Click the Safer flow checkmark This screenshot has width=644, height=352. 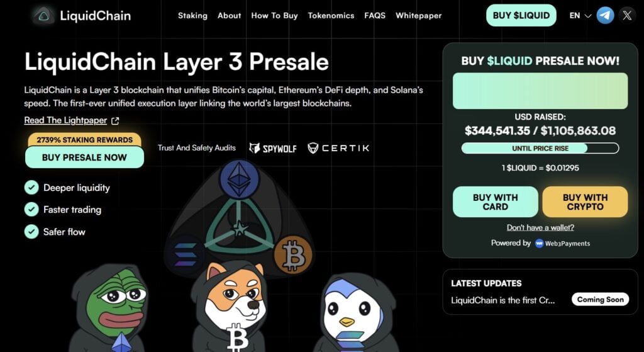tap(31, 232)
